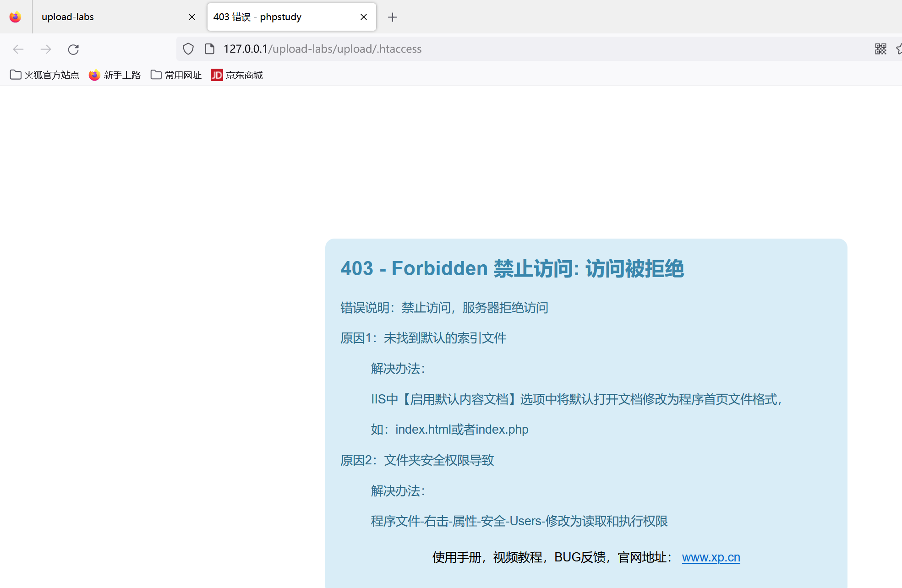
Task: Click the bookmark star icon
Action: tap(898, 49)
